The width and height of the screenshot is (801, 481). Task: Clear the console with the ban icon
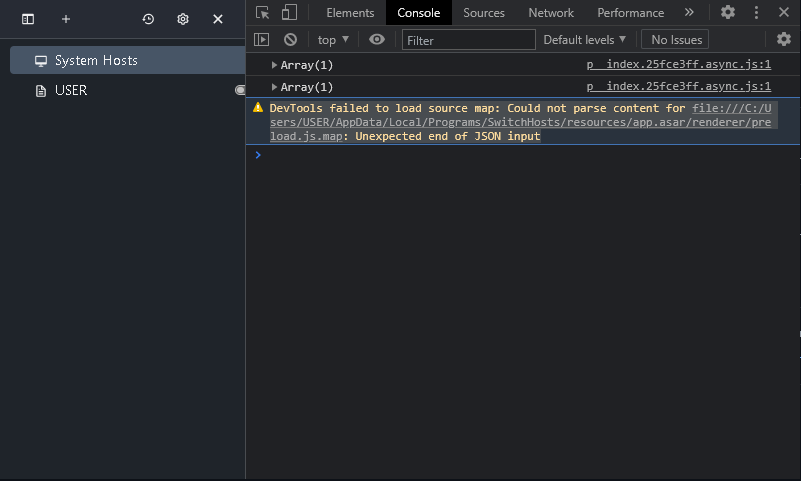click(x=290, y=39)
